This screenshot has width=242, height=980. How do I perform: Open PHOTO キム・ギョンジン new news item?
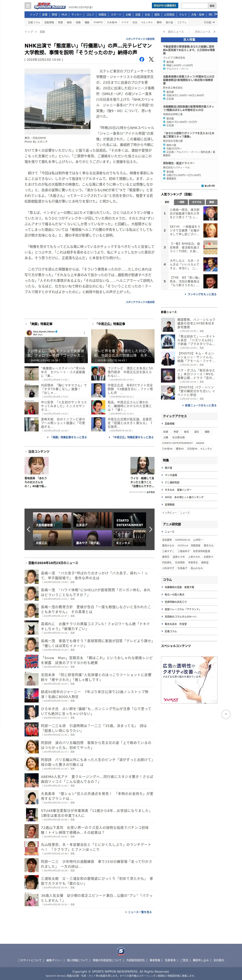(189, 359)
